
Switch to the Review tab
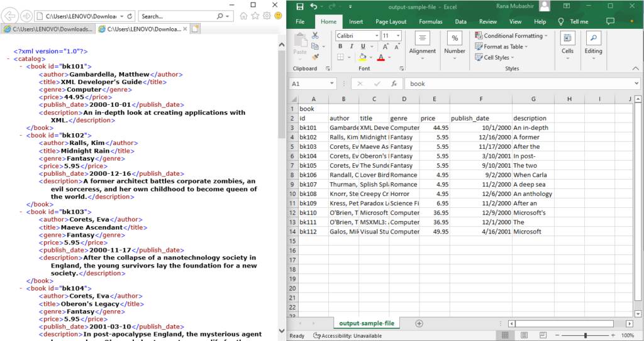[488, 22]
